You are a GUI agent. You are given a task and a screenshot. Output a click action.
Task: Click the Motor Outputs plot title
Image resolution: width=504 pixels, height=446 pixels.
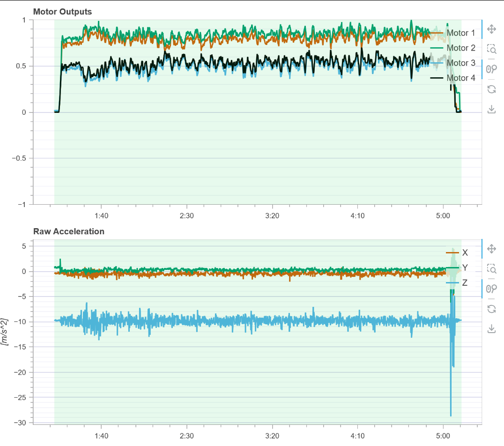coord(62,12)
